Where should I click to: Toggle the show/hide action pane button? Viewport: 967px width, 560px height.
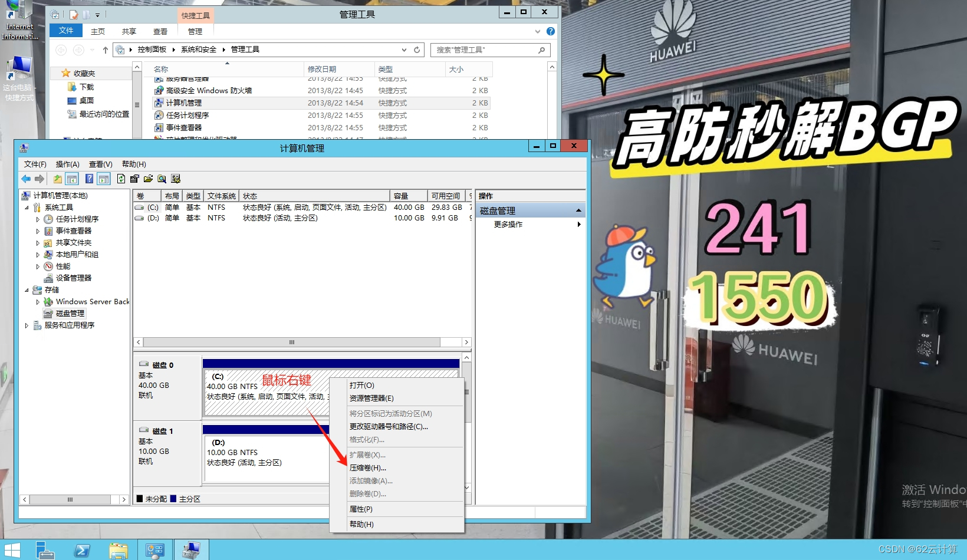pyautogui.click(x=104, y=179)
